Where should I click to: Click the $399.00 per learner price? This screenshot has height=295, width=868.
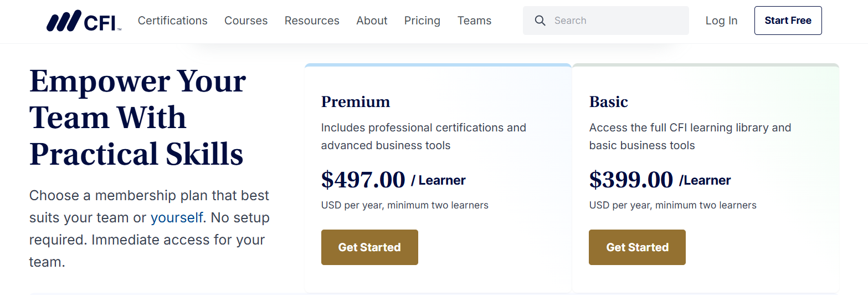pyautogui.click(x=631, y=180)
